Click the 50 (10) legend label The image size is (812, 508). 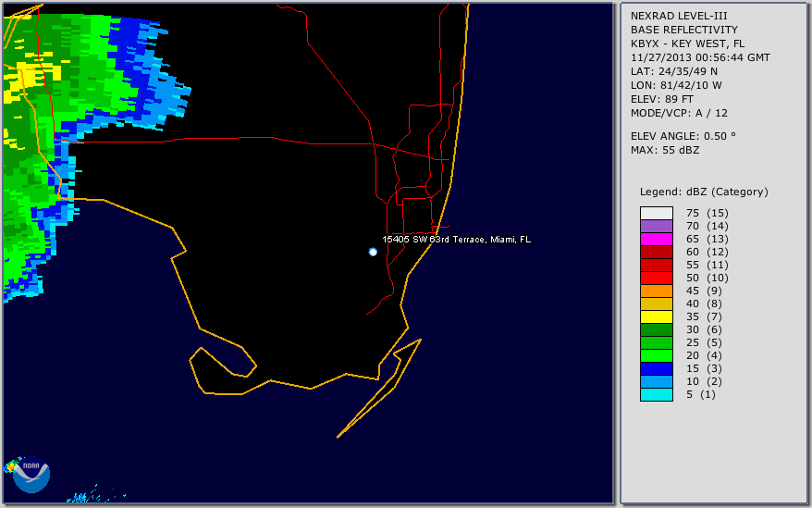[707, 278]
